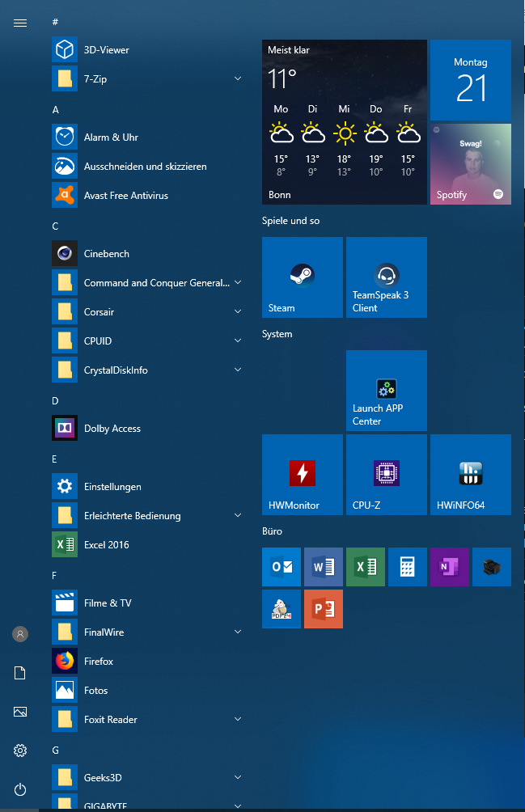This screenshot has width=525, height=812.
Task: Select 'Spiele und so' group title
Action: pyautogui.click(x=290, y=221)
